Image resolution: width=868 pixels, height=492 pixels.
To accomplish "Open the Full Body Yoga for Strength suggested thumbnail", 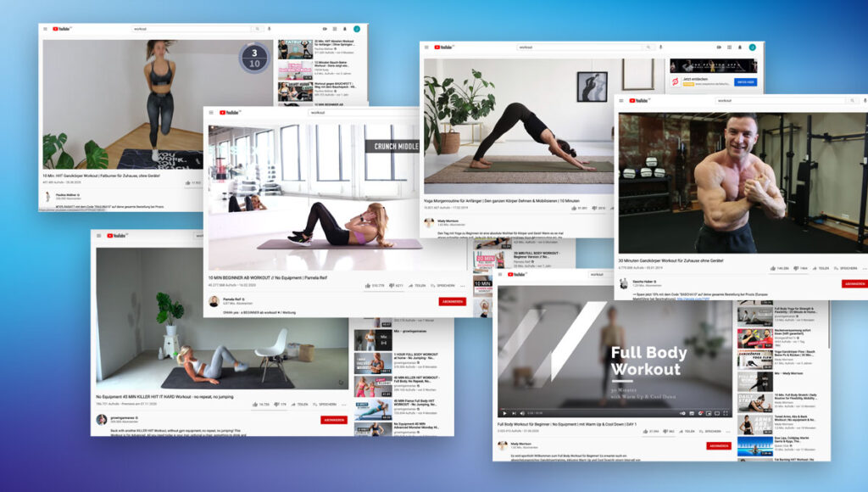I will [755, 316].
